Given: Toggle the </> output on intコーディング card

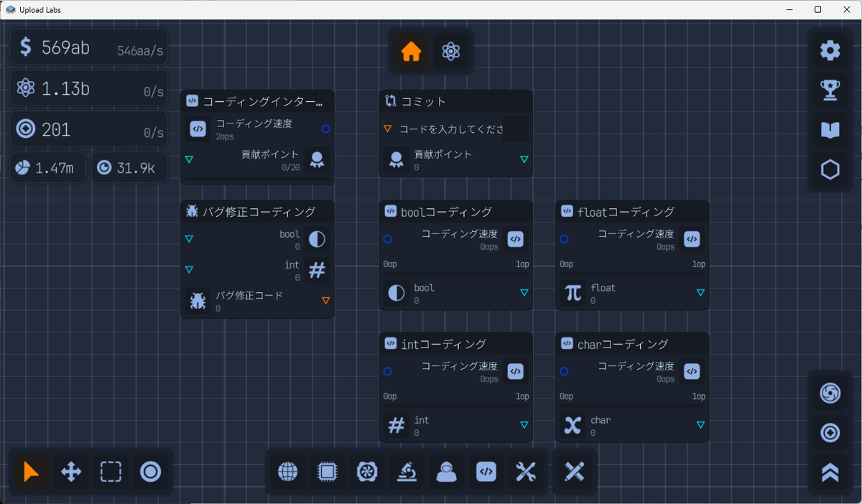Looking at the screenshot, I should pyautogui.click(x=515, y=371).
